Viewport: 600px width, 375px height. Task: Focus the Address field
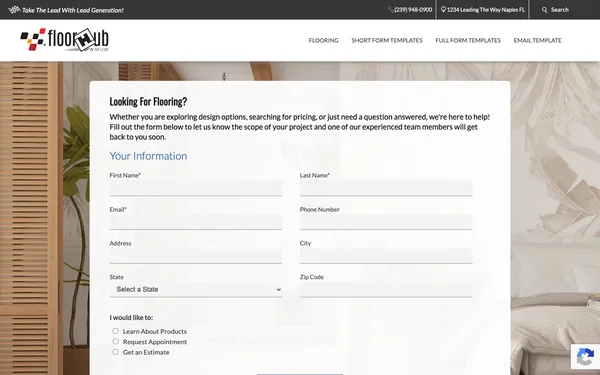(x=196, y=256)
